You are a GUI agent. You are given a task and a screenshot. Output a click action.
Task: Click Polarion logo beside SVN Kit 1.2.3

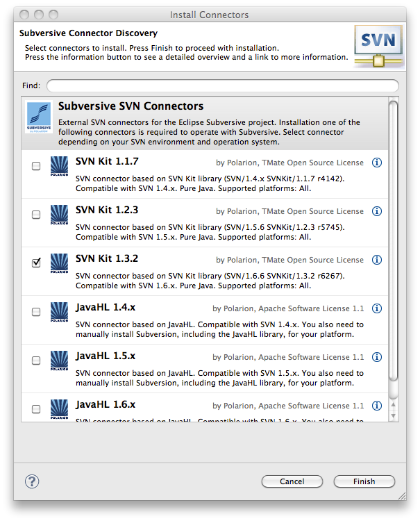pyautogui.click(x=59, y=215)
